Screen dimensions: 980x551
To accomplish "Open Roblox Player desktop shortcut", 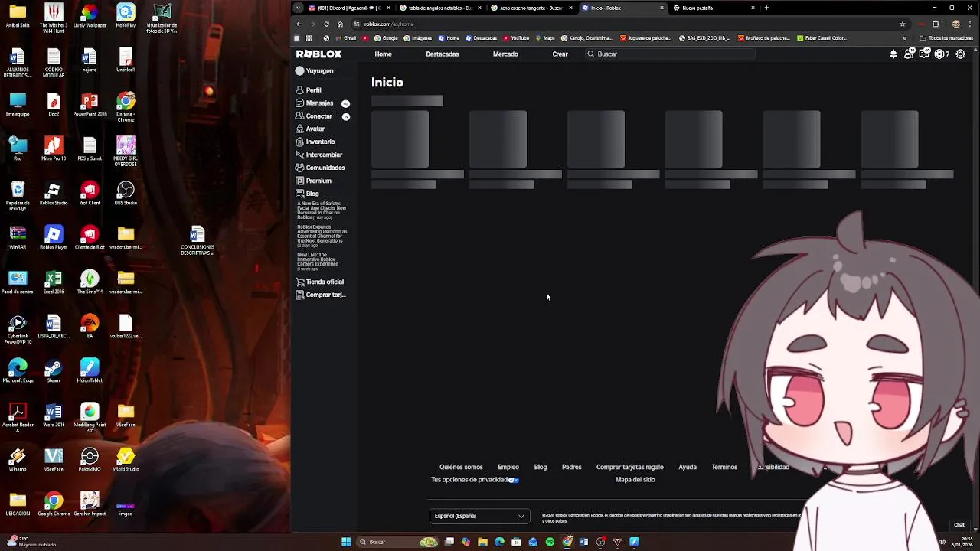I will pos(54,237).
